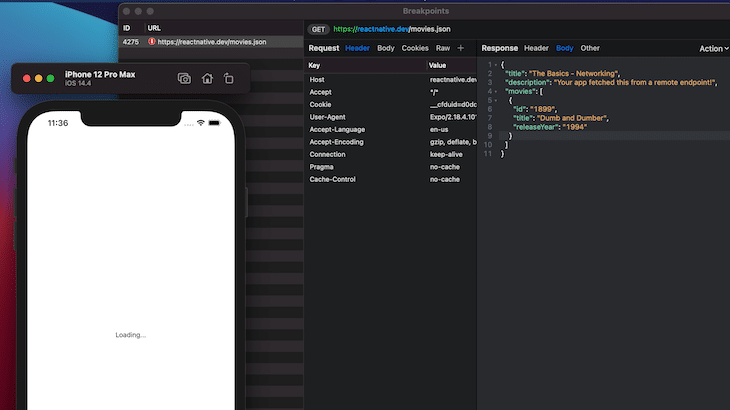730x410 pixels.
Task: Click the GET method badge
Action: [x=318, y=29]
